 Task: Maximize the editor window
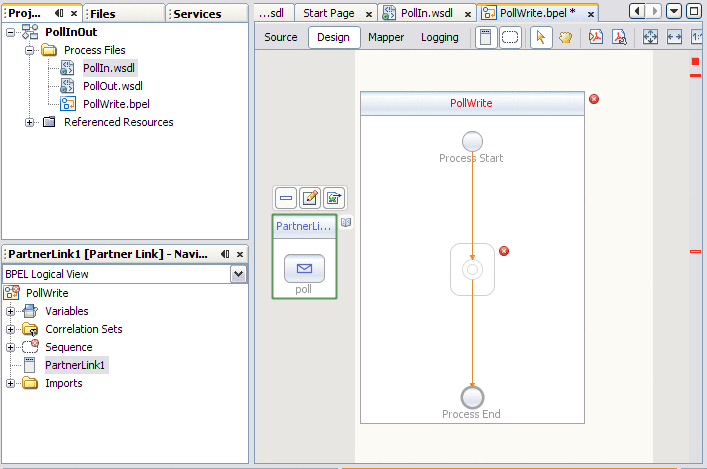point(694,11)
